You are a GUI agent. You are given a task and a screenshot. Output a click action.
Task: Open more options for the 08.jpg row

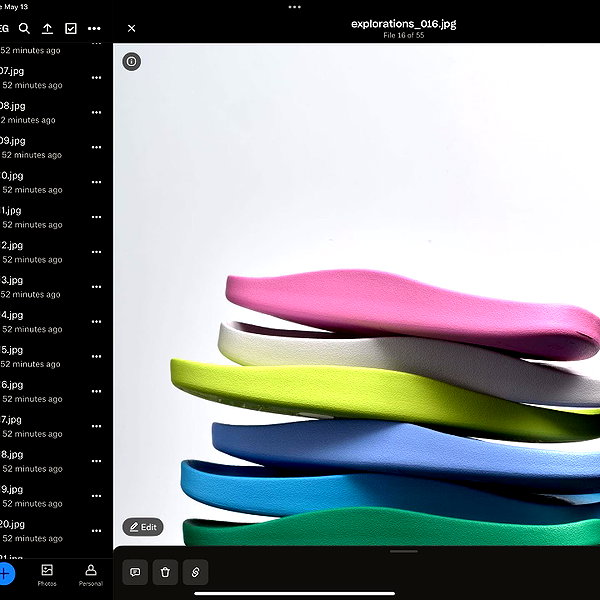pos(96,112)
